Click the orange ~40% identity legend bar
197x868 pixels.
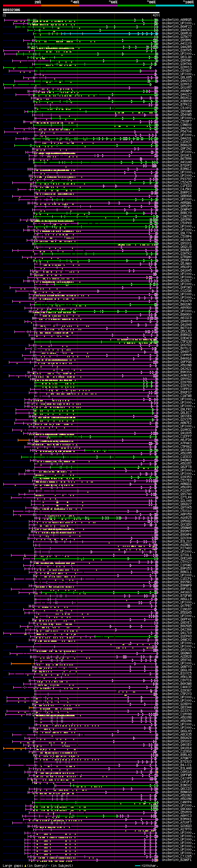60,6
